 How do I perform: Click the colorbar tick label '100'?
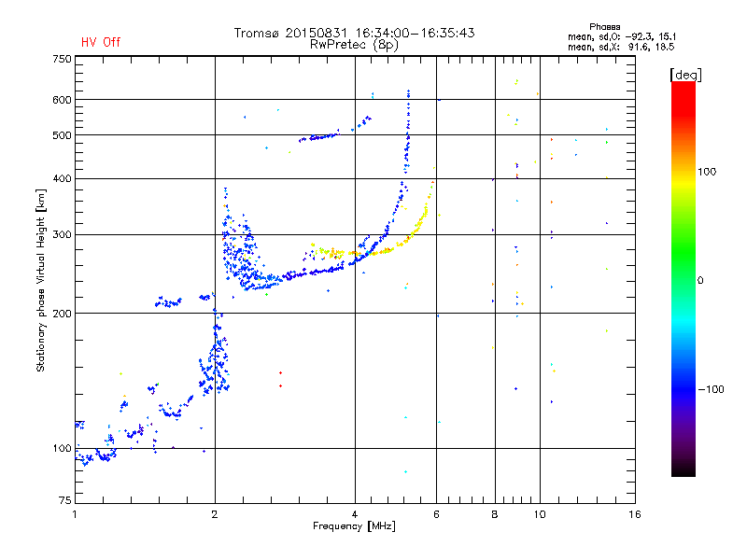pyautogui.click(x=707, y=172)
